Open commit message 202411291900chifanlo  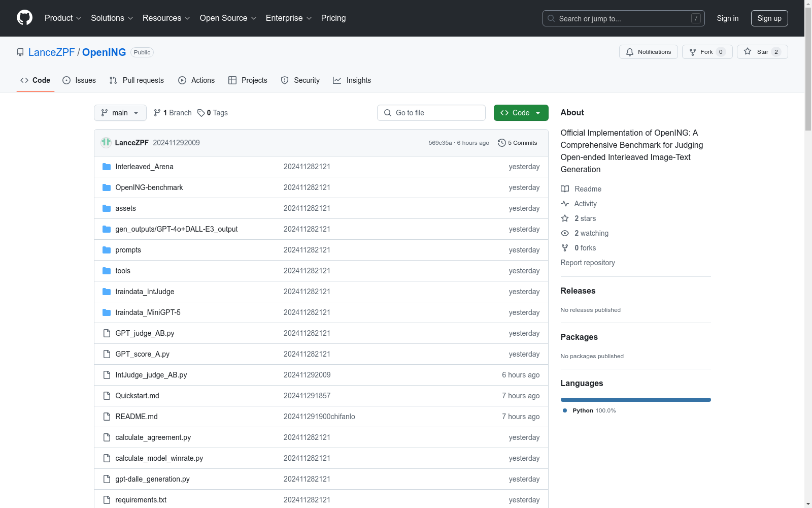pos(319,417)
